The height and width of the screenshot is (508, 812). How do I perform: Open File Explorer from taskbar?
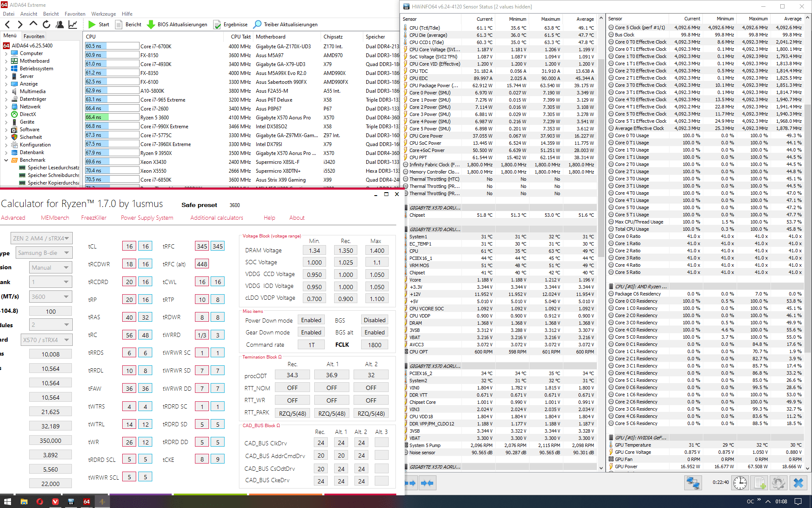pyautogui.click(x=24, y=501)
